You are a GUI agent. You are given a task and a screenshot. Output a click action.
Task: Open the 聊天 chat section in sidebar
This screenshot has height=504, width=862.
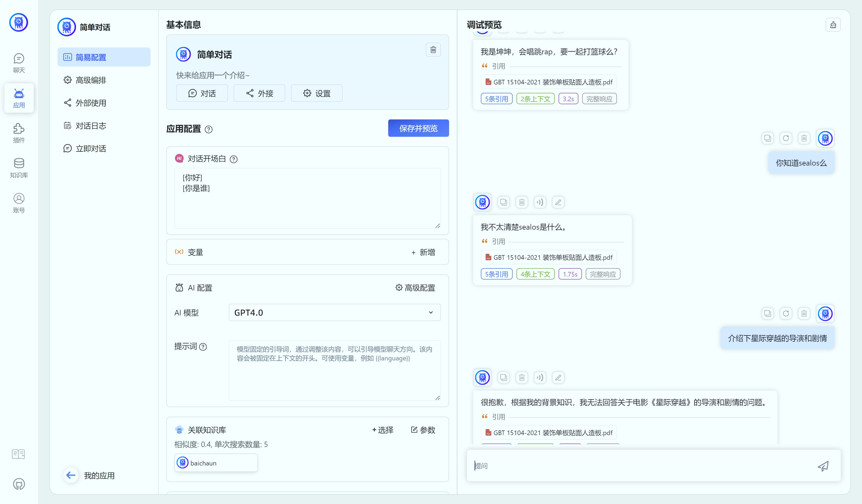pyautogui.click(x=19, y=63)
